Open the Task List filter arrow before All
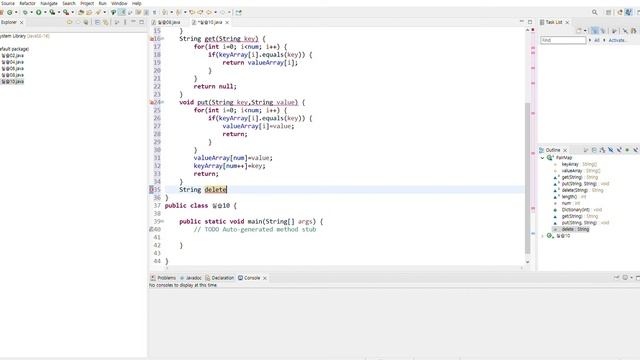Screen dimensions: 640x360 point(590,40)
